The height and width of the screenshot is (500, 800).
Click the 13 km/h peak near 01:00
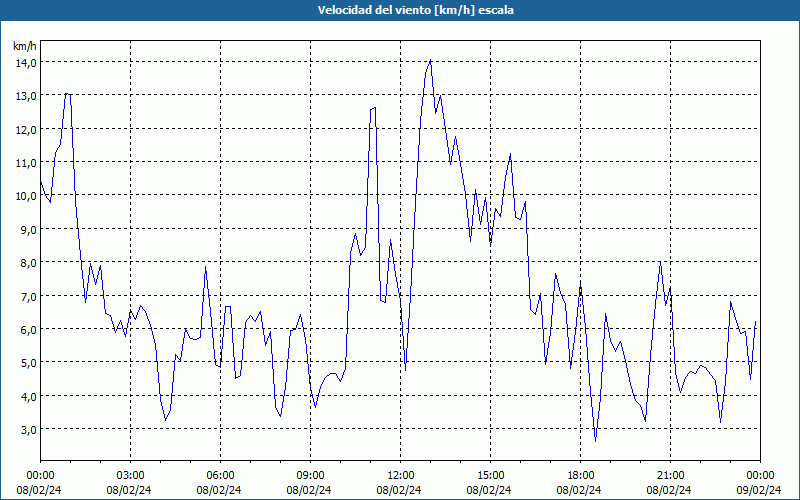pos(67,94)
